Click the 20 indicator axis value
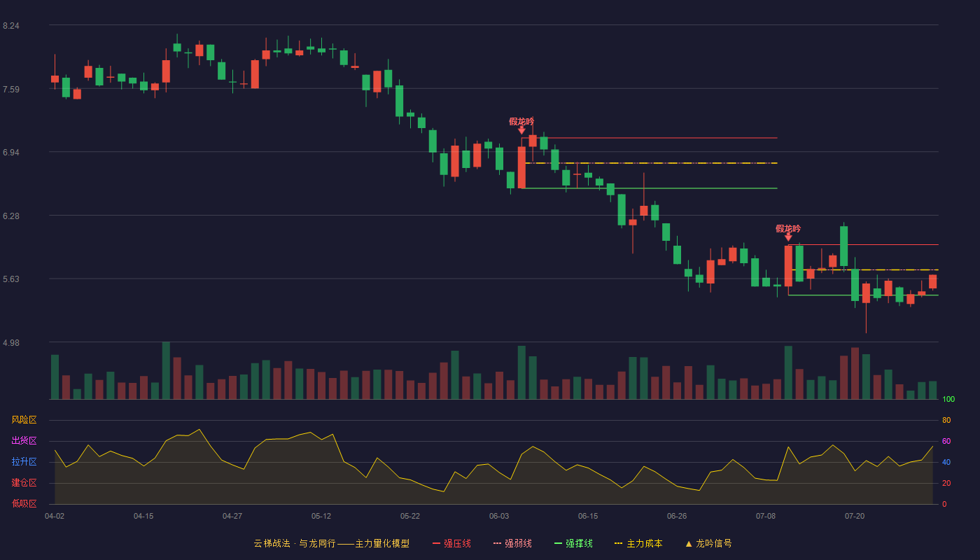The image size is (980, 560). (946, 484)
